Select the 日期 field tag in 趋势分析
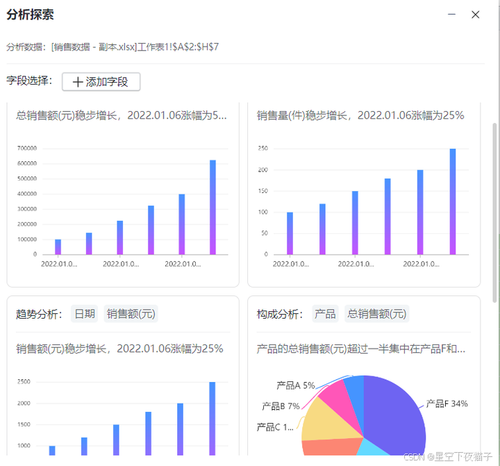Image resolution: width=500 pixels, height=466 pixels. (x=84, y=314)
